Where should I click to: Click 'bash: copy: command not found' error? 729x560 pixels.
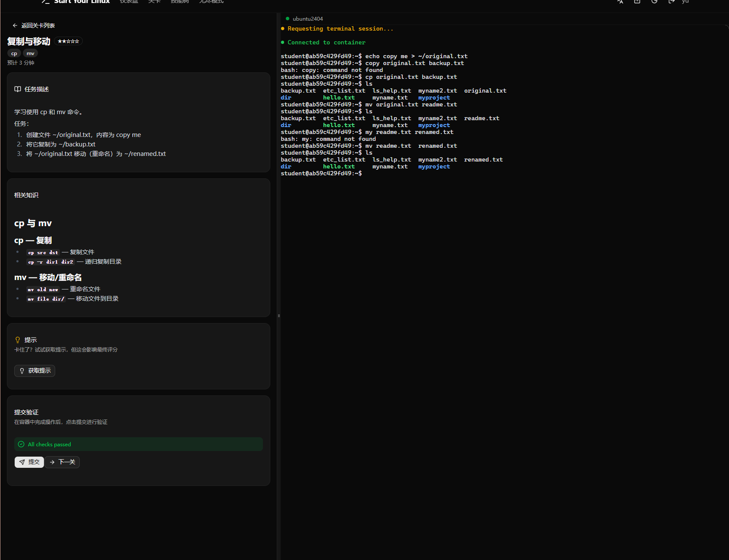[x=332, y=70]
